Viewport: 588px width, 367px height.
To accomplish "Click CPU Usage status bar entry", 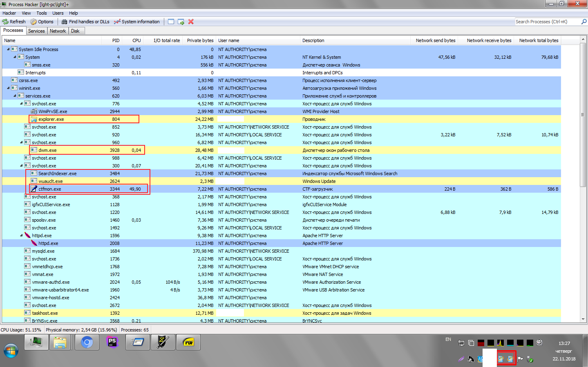I will click(21, 330).
